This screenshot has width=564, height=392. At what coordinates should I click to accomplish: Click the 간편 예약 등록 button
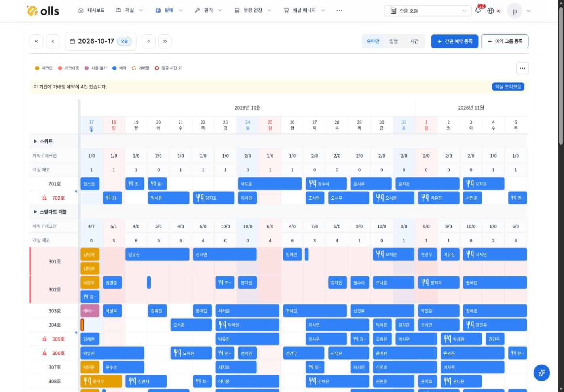[454, 41]
